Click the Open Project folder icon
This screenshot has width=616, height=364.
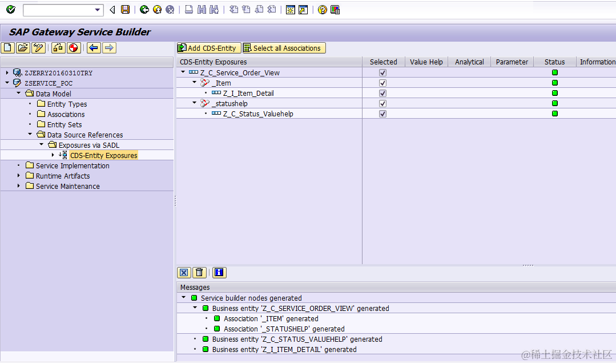tap(23, 48)
